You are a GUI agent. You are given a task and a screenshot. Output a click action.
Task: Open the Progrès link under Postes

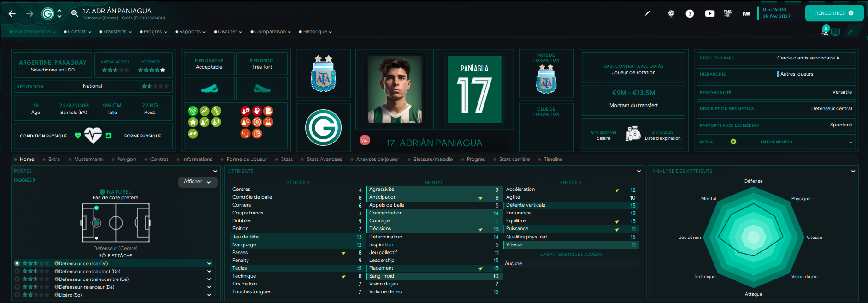coord(24,180)
